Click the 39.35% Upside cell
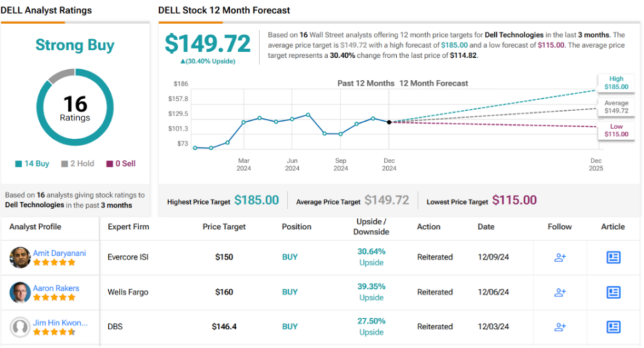 coord(371,292)
